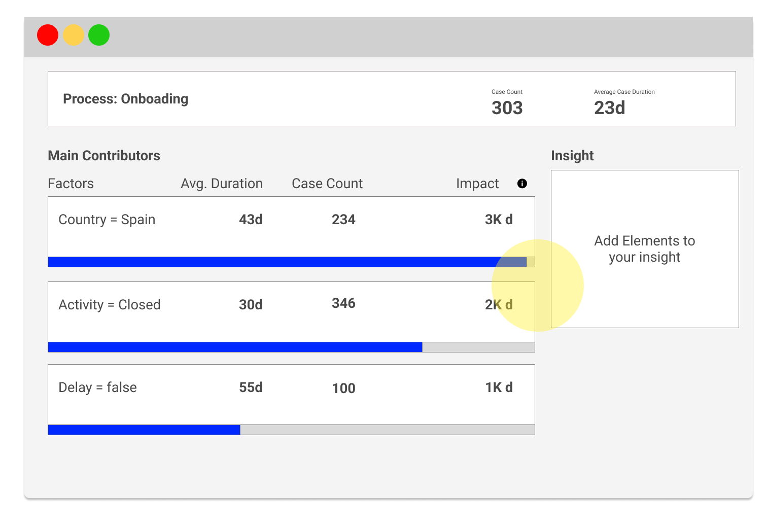Click the Impact info icon
Viewport: 767px width, 532px height.
pos(522,184)
